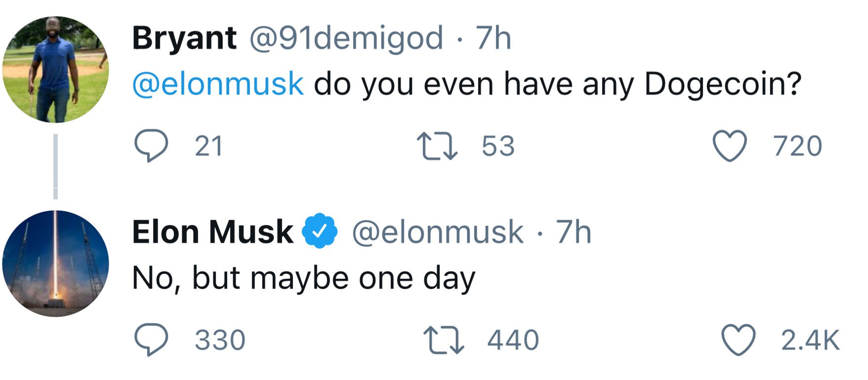Open the blue @elonmusk mention link
This screenshot has height=380, width=868.
(x=218, y=84)
